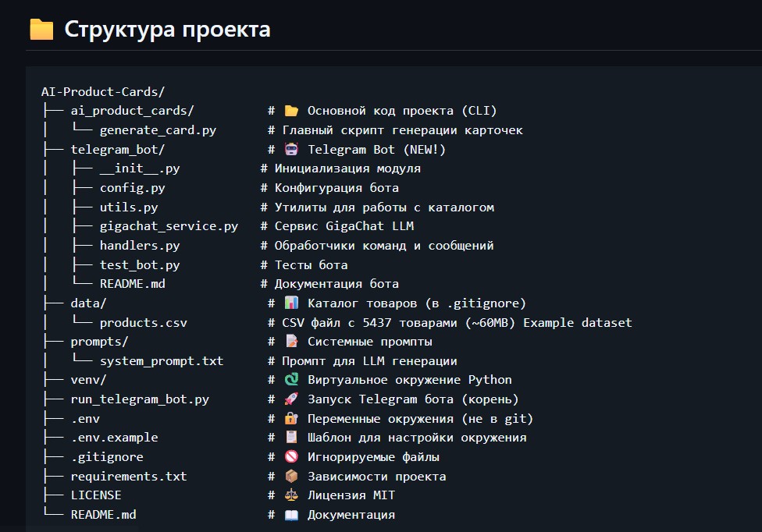The image size is (762, 532).
Task: Click the run_telegram_bot.py file name
Action: click(x=139, y=399)
